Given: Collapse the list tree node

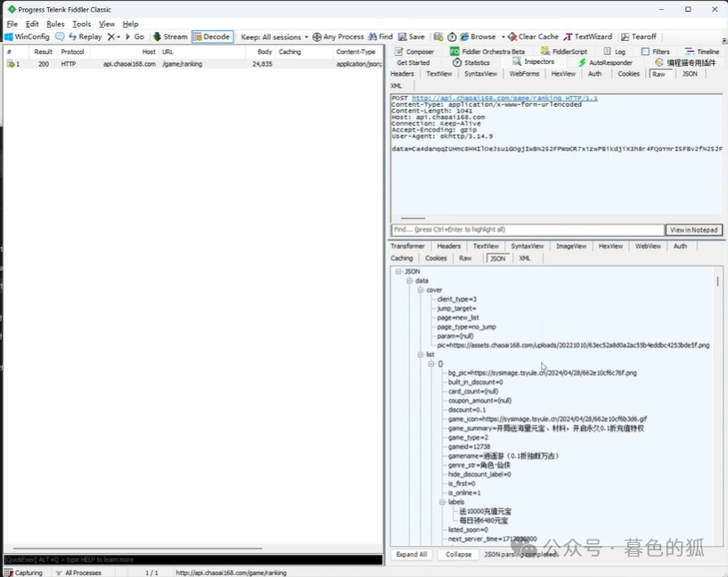Looking at the screenshot, I should [421, 354].
